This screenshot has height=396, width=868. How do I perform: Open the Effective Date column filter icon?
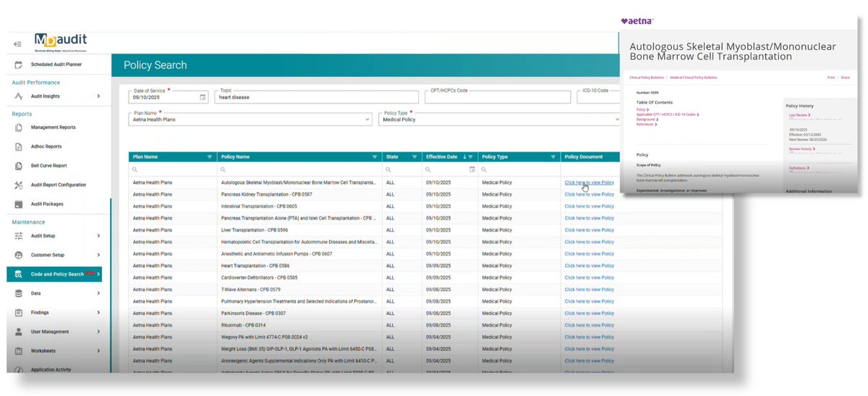coord(472,156)
